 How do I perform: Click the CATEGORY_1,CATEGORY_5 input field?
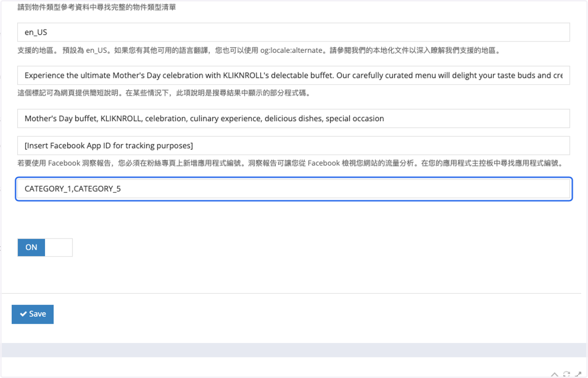tap(294, 189)
